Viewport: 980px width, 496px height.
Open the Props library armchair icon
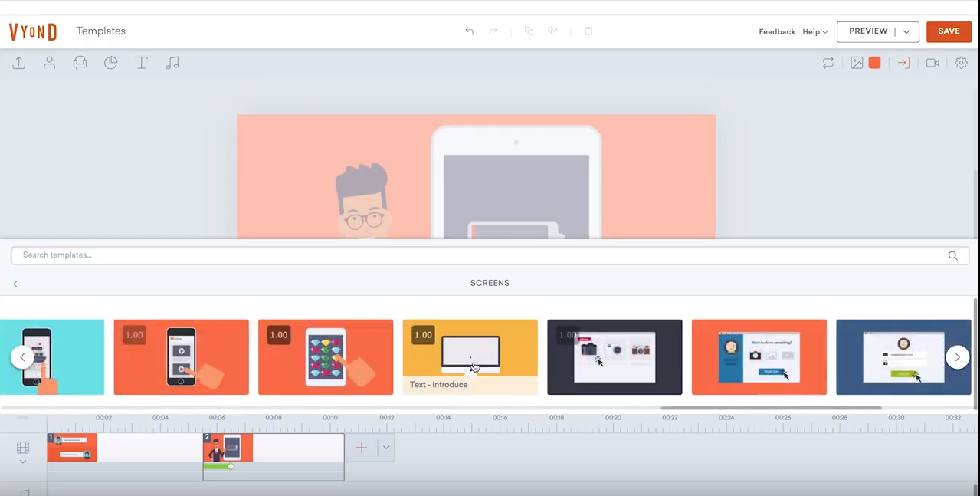80,63
